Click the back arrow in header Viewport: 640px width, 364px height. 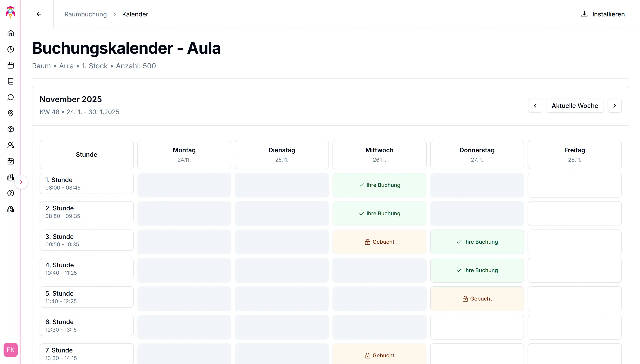click(x=39, y=14)
